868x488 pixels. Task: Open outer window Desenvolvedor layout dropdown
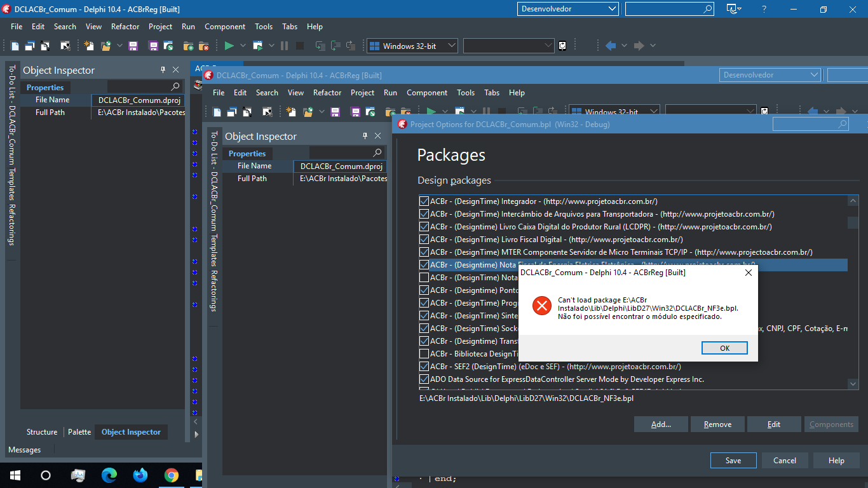point(568,9)
